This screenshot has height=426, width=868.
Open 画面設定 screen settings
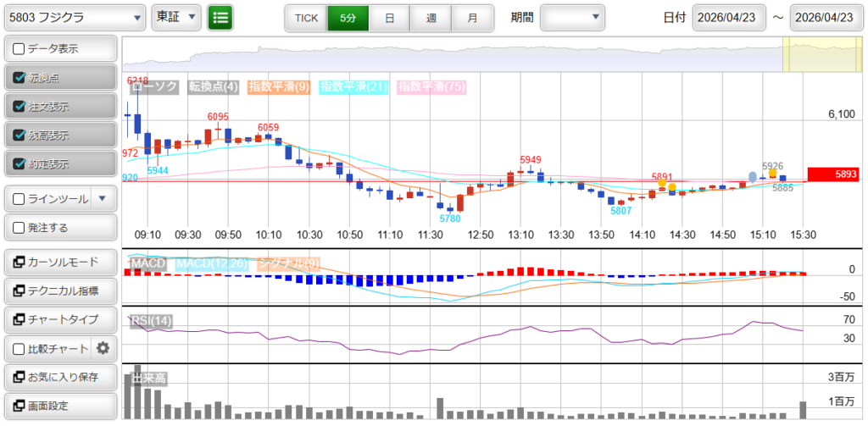[60, 406]
